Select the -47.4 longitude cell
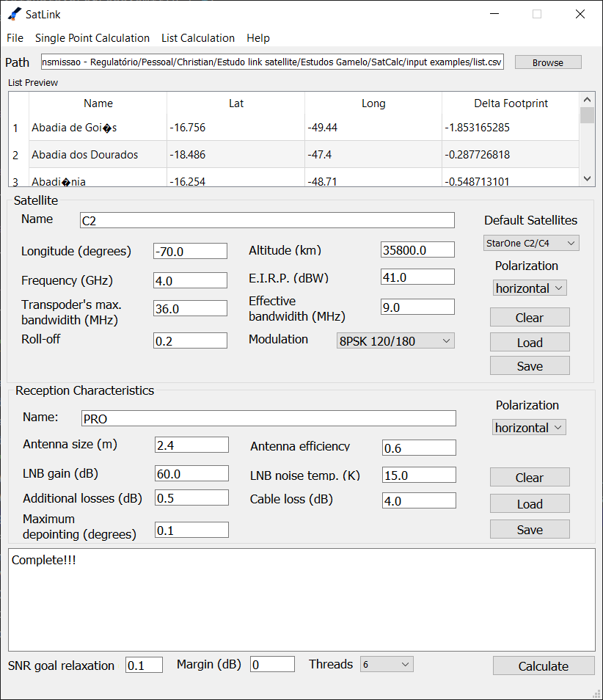Screen dimensions: 603x700 coord(373,155)
